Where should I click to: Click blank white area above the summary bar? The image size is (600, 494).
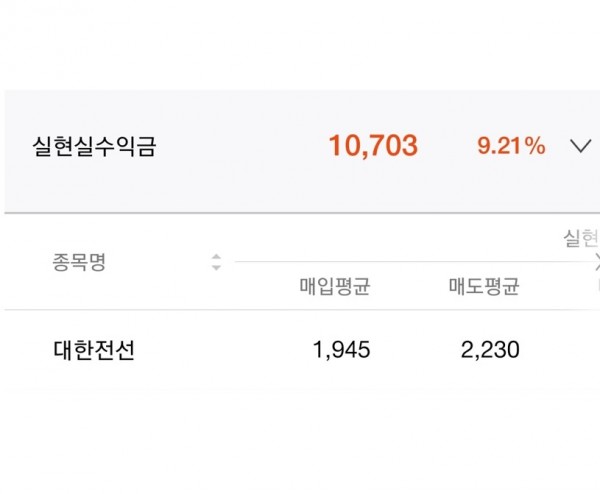tap(300, 45)
